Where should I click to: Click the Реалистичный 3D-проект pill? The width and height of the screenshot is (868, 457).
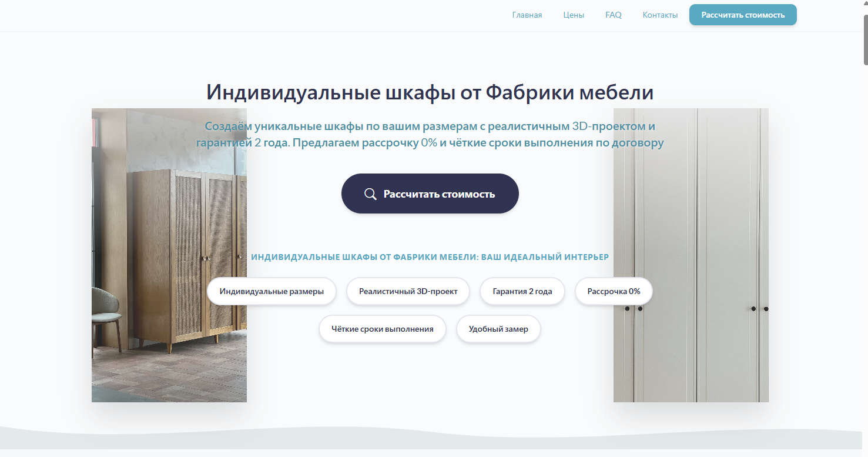tap(408, 291)
